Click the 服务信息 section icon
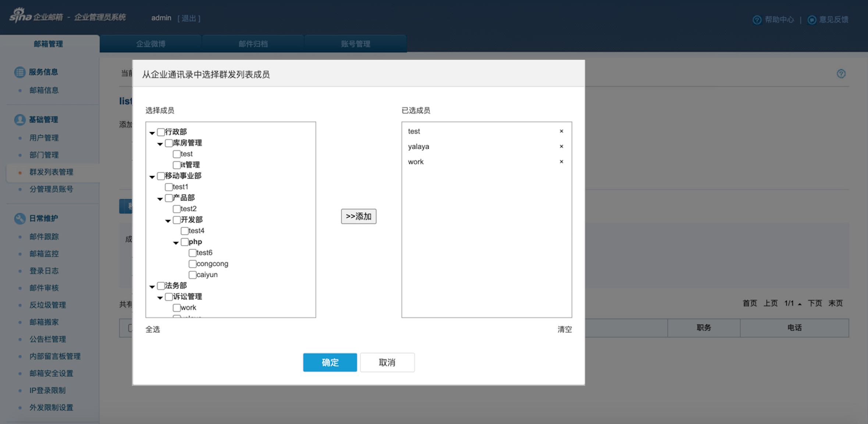 tap(19, 72)
